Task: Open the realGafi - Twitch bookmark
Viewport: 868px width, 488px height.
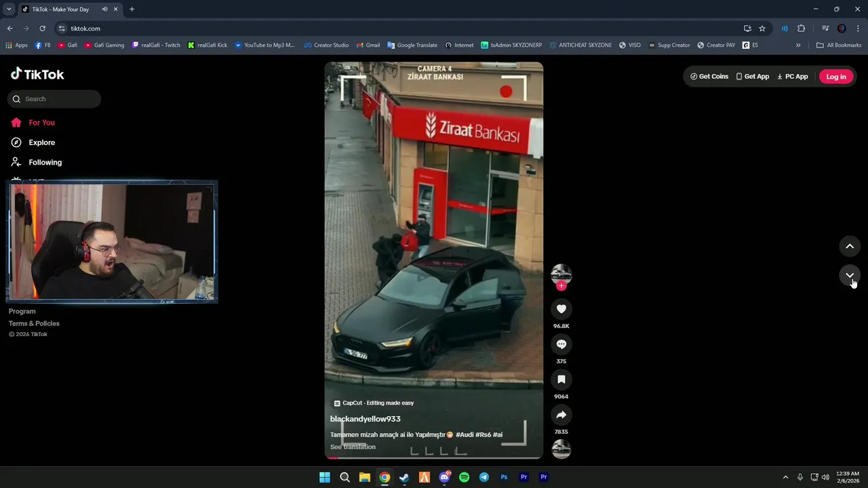Action: [x=156, y=45]
